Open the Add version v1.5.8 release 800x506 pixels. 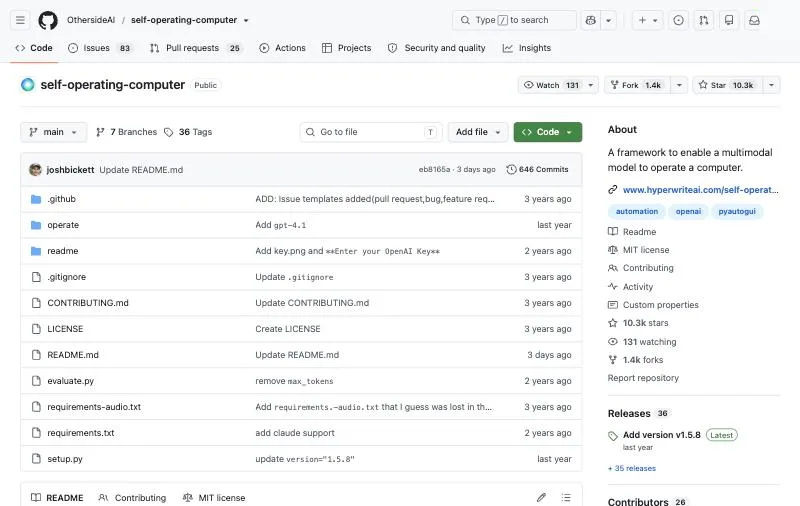[x=662, y=435]
